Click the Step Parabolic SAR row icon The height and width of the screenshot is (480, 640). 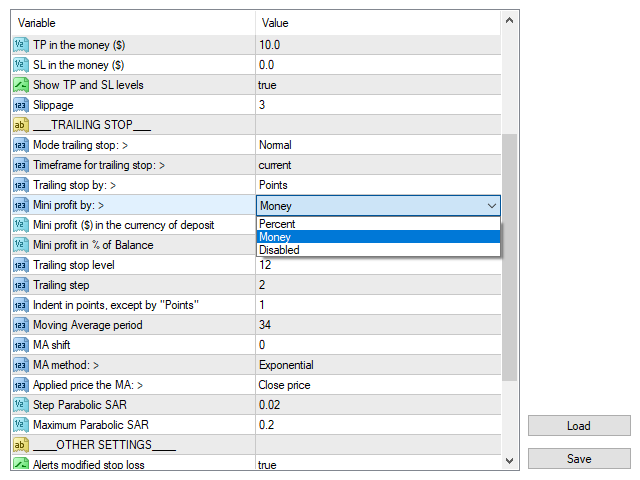pyautogui.click(x=21, y=405)
